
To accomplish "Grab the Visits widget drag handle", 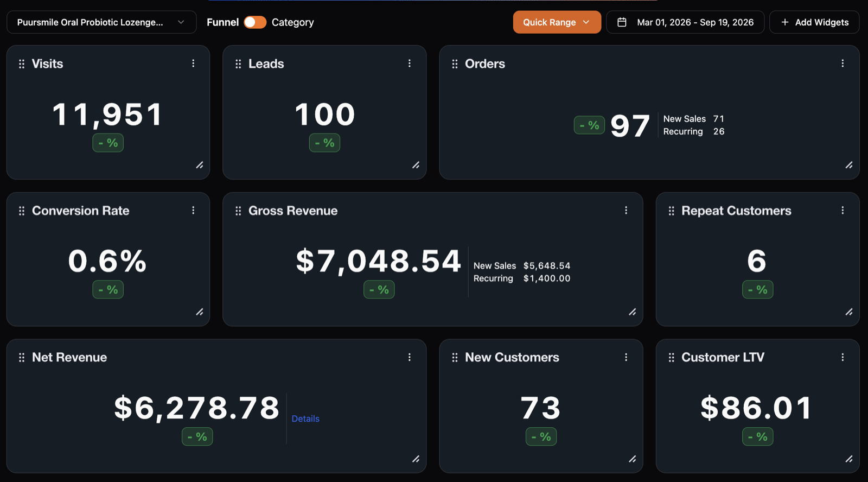I will 22,64.
